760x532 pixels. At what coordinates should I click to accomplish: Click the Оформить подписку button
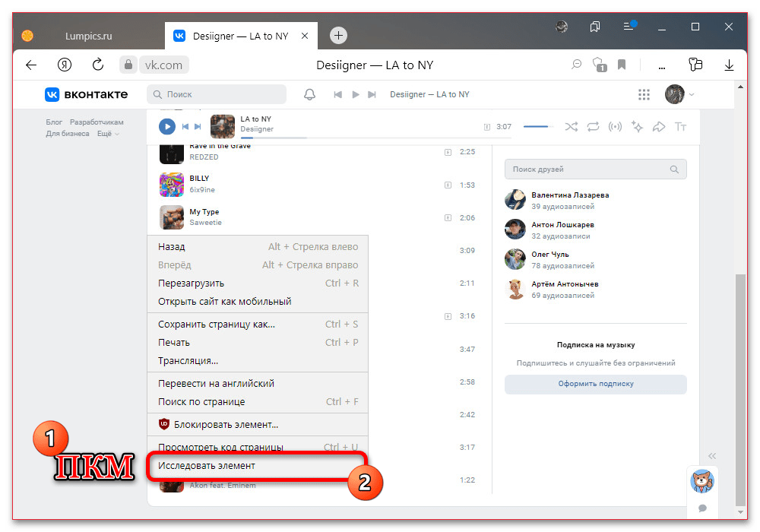pos(595,384)
